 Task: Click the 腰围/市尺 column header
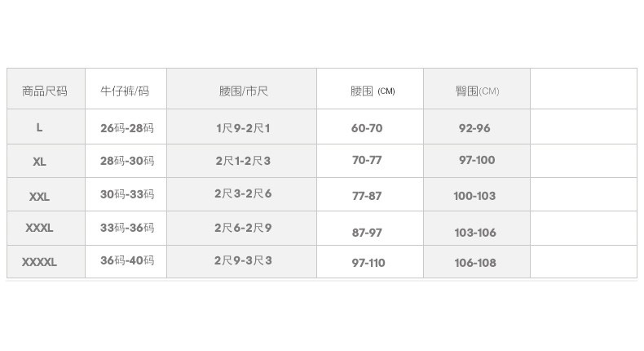tap(243, 91)
